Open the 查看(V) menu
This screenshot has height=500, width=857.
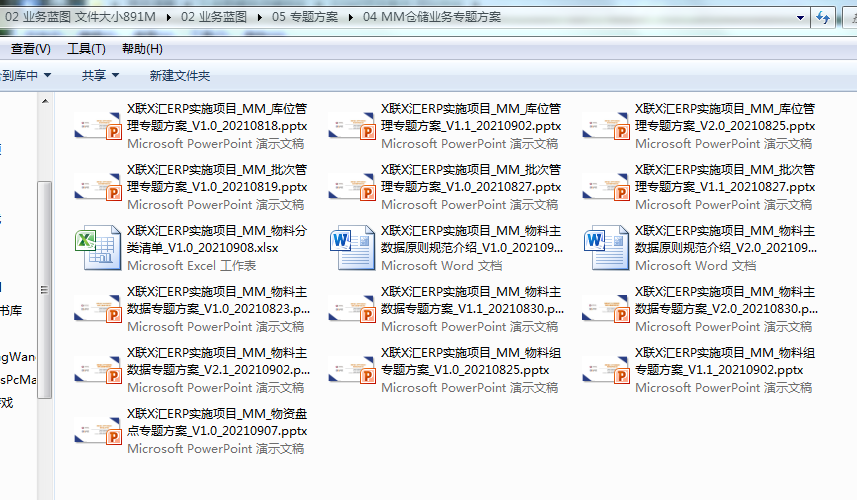[31, 49]
